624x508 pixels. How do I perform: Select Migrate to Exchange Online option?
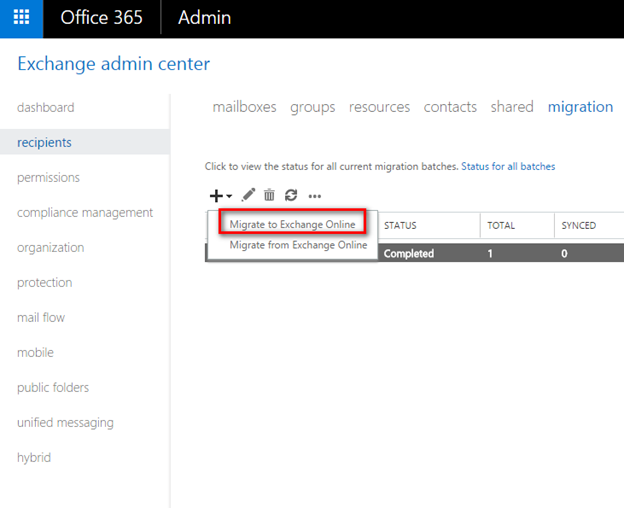pos(292,225)
